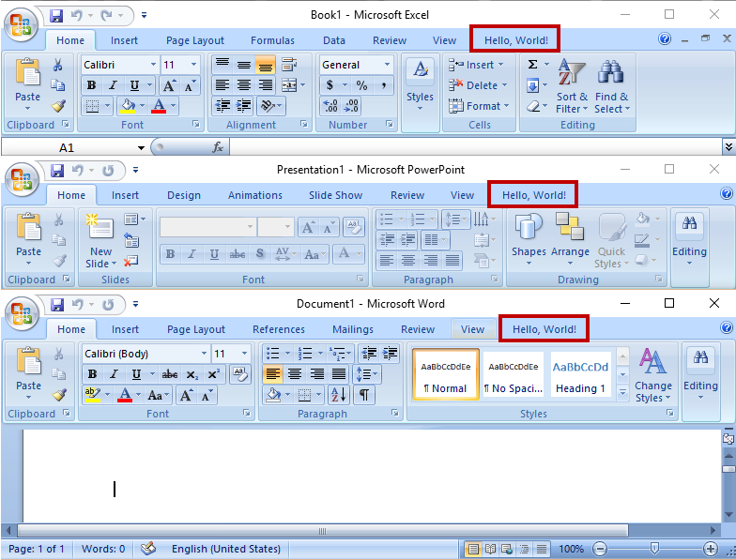Screen dimensions: 736x560
Task: Toggle Underline in the Word Font group
Action: tap(136, 374)
